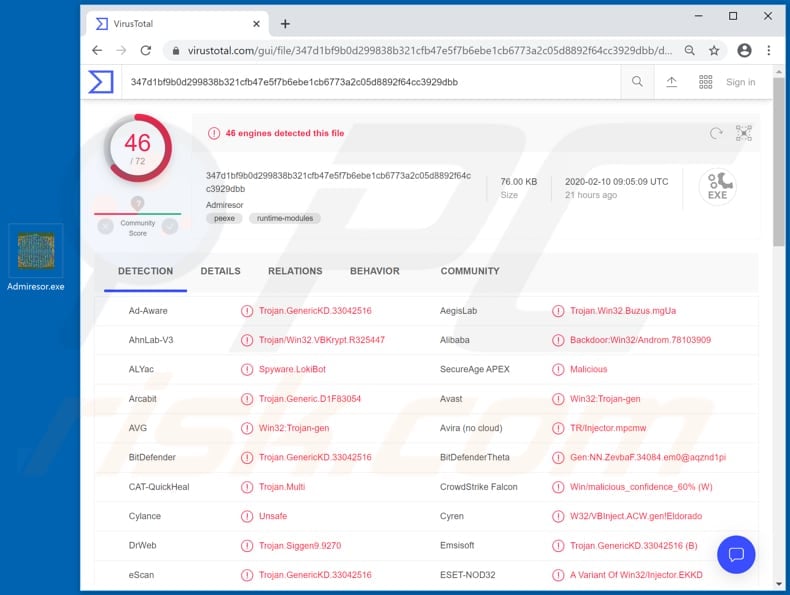The height and width of the screenshot is (595, 790).
Task: Click the hash search field
Action: point(370,82)
